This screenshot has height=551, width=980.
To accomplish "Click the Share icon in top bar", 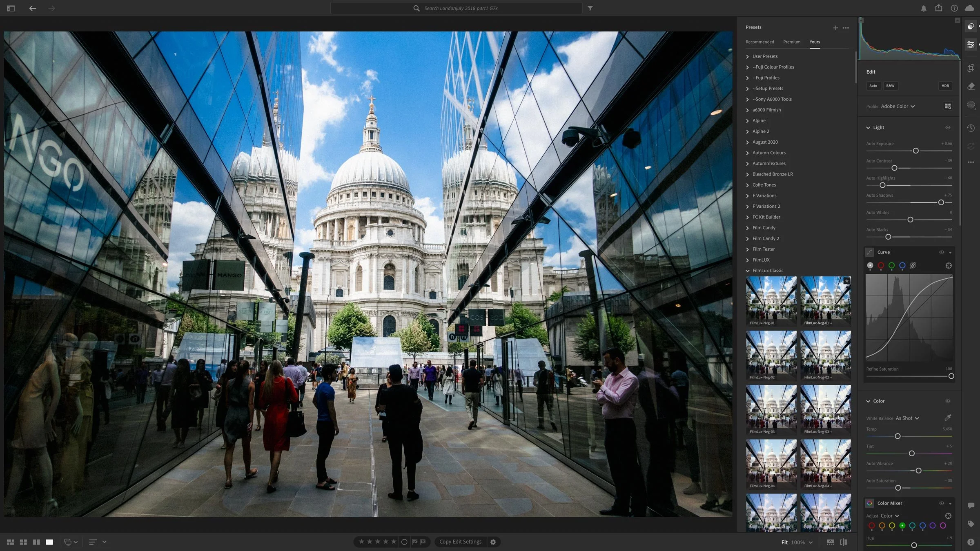I will 939,8.
